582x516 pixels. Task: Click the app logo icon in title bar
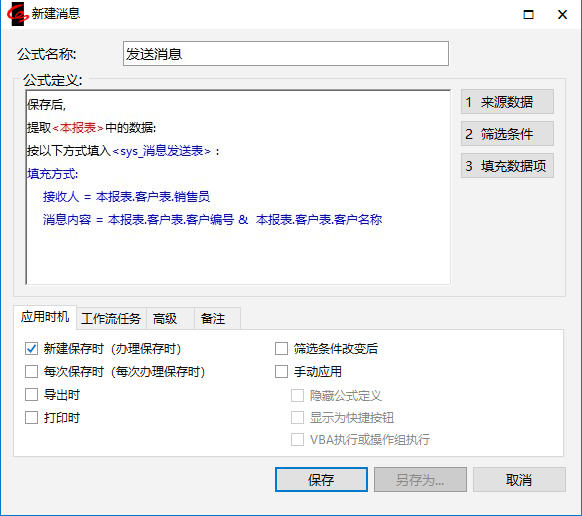(17, 14)
